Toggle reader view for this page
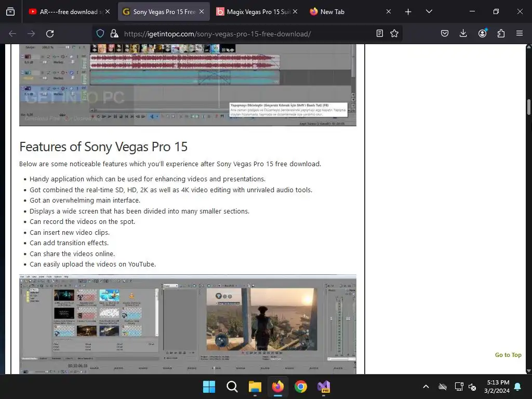 [x=380, y=33]
